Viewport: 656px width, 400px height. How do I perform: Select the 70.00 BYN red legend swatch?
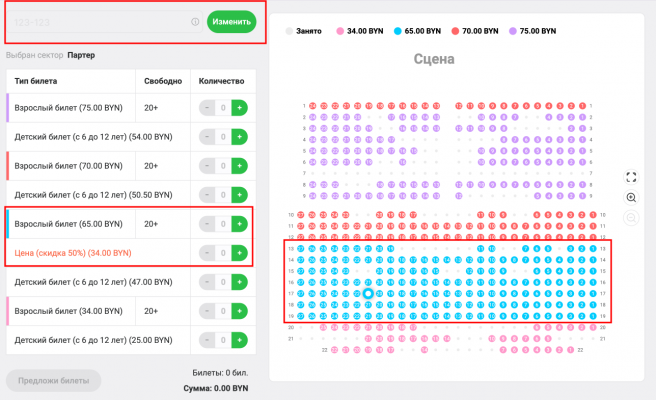point(455,31)
